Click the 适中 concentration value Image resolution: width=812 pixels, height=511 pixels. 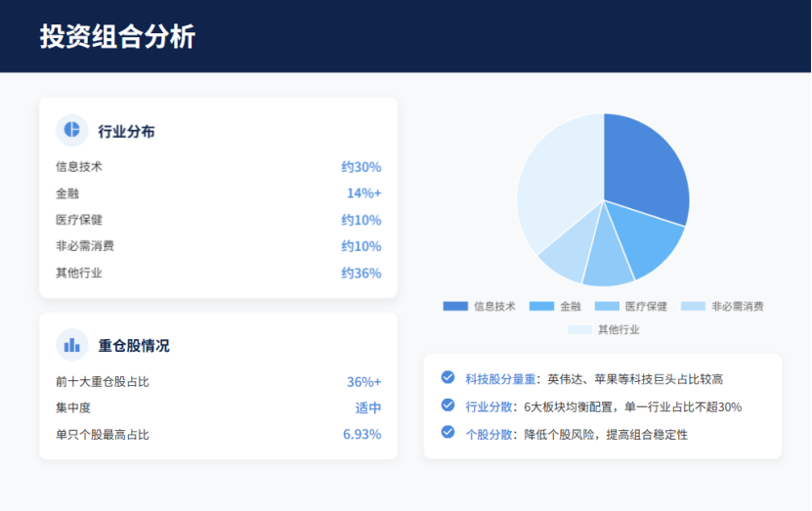coord(367,407)
